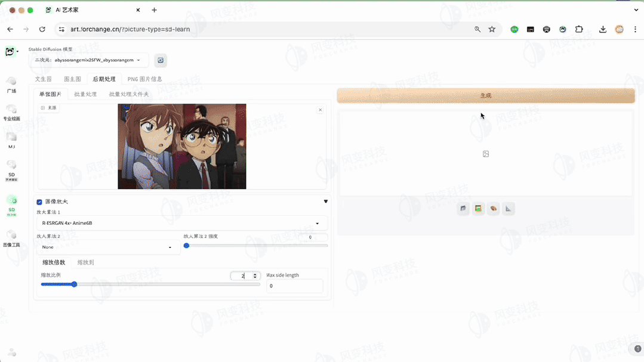Select the 单张图片 tab
This screenshot has height=362, width=644.
pos(50,94)
